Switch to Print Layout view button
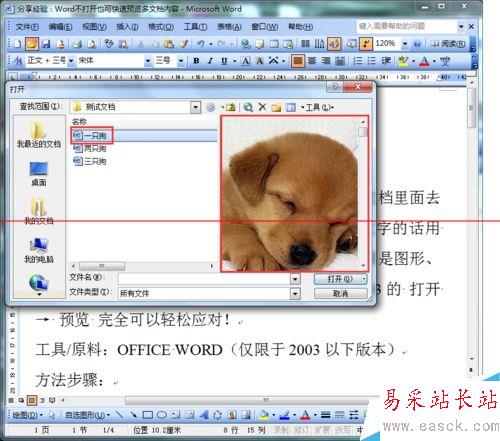The image size is (500, 441). point(32,400)
